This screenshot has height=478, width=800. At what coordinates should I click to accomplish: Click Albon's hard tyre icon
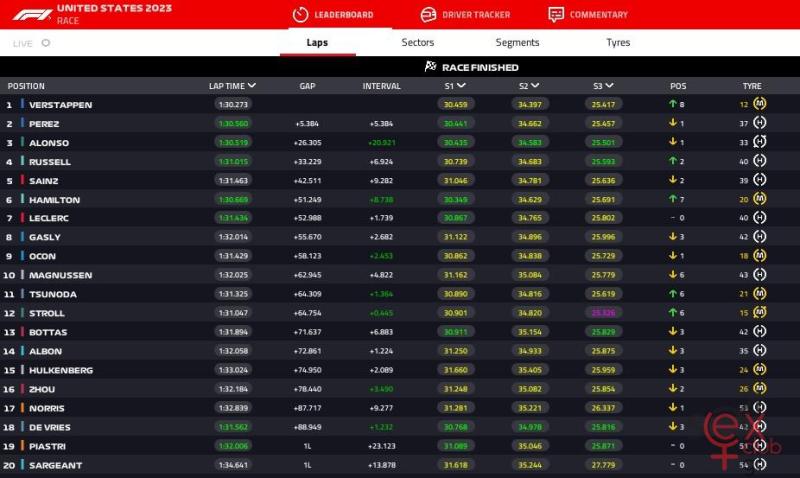pyautogui.click(x=760, y=350)
